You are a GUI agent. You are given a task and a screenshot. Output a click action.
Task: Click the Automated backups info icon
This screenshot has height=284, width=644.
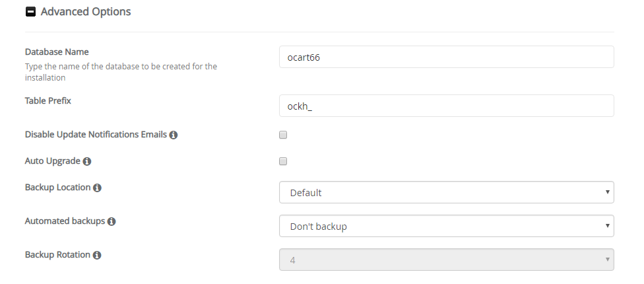click(x=112, y=221)
